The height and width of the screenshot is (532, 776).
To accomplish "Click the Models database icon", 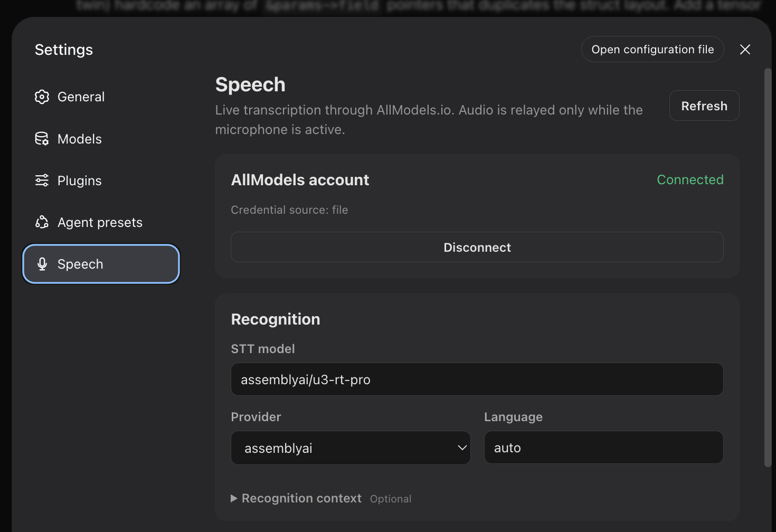I will 42,139.
